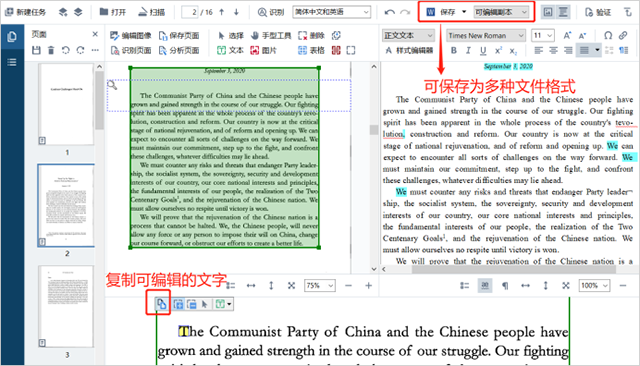Open the font size 11 dropdown

pyautogui.click(x=543, y=35)
